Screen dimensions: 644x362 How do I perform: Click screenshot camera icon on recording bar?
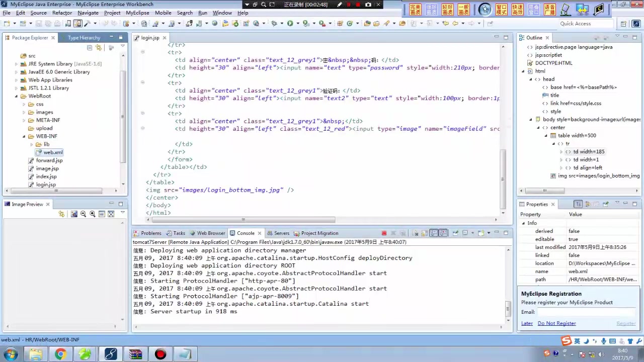coord(368,5)
